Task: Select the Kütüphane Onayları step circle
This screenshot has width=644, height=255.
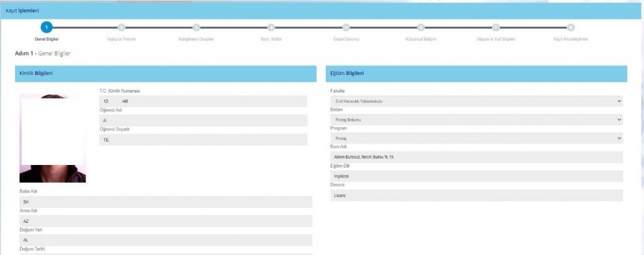Action: (x=196, y=28)
